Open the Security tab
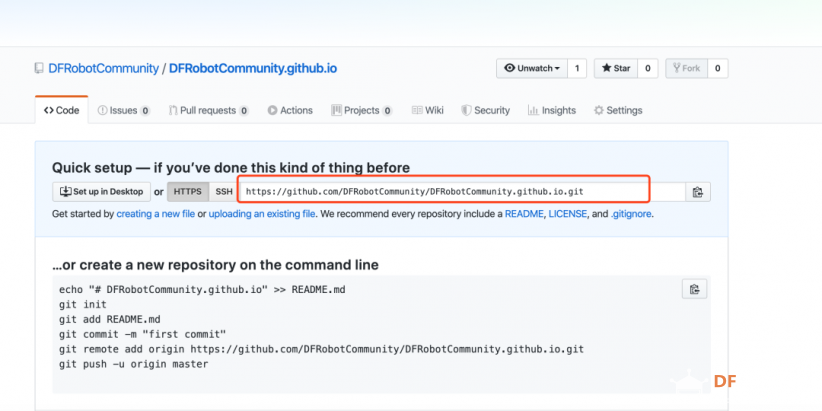Viewport: 822px width, 411px height. (x=485, y=110)
